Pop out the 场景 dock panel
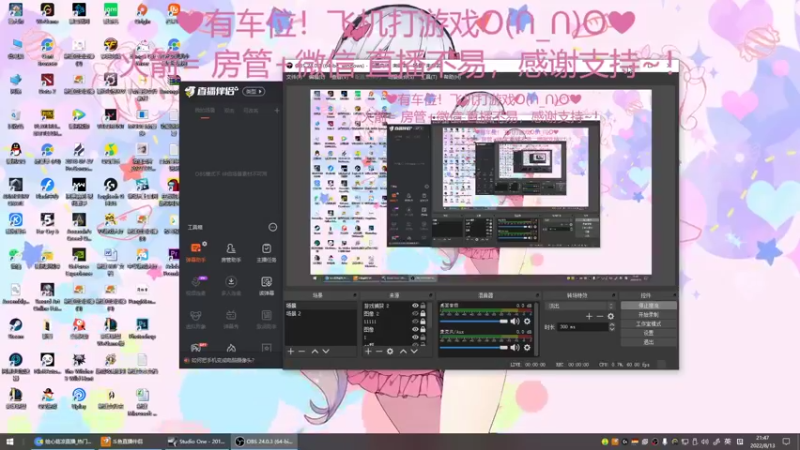This screenshot has height=450, width=800. click(x=355, y=295)
